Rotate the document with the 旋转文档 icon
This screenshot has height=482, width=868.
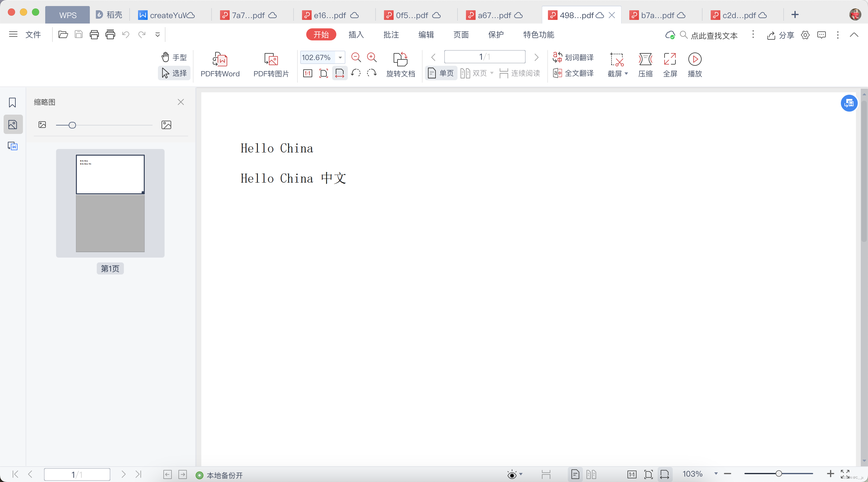tap(400, 60)
